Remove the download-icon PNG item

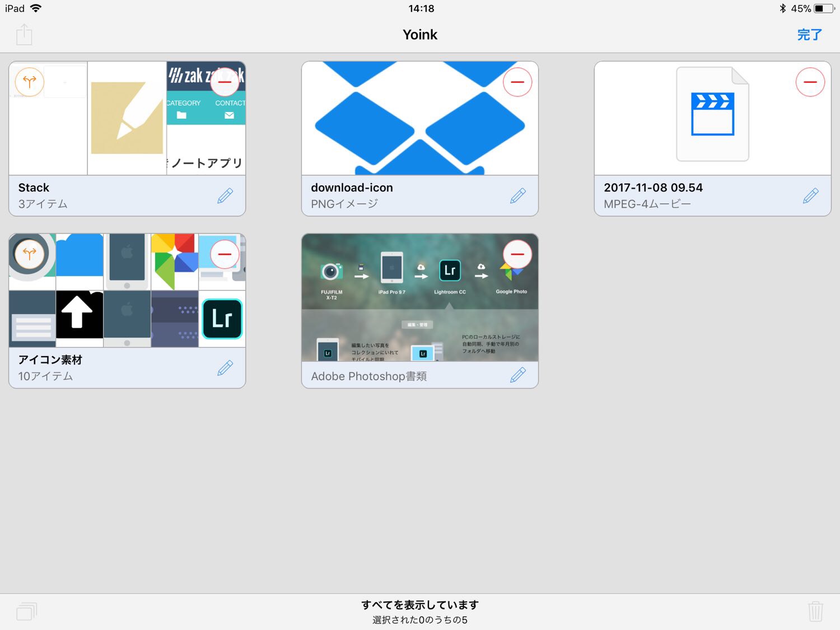coord(517,82)
